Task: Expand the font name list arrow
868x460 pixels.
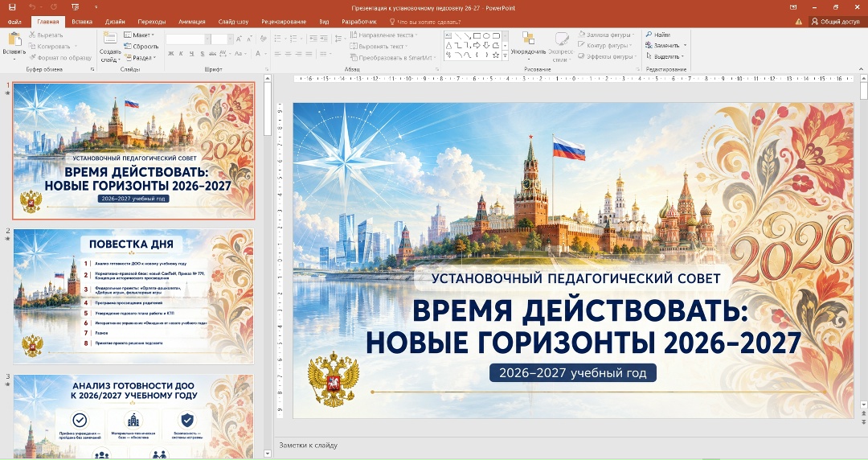Action: [207, 39]
